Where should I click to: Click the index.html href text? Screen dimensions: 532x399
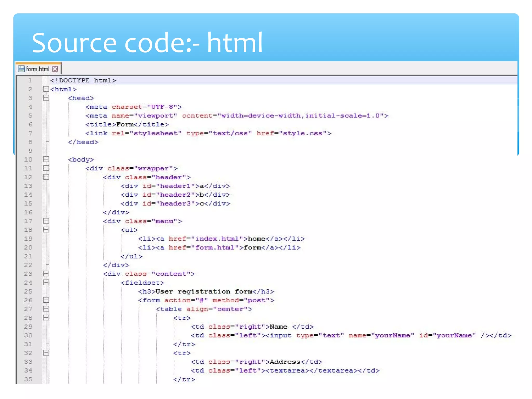[217, 239]
